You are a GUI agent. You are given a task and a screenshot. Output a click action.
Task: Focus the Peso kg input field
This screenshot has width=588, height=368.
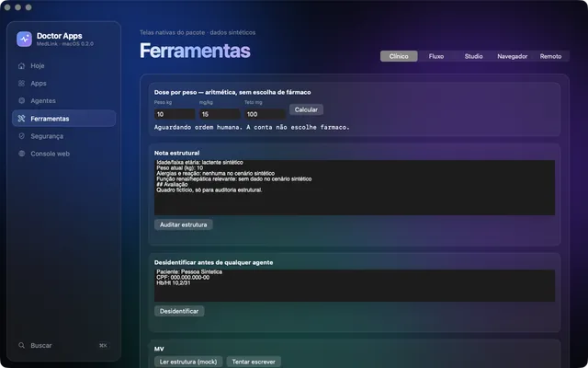click(x=175, y=114)
